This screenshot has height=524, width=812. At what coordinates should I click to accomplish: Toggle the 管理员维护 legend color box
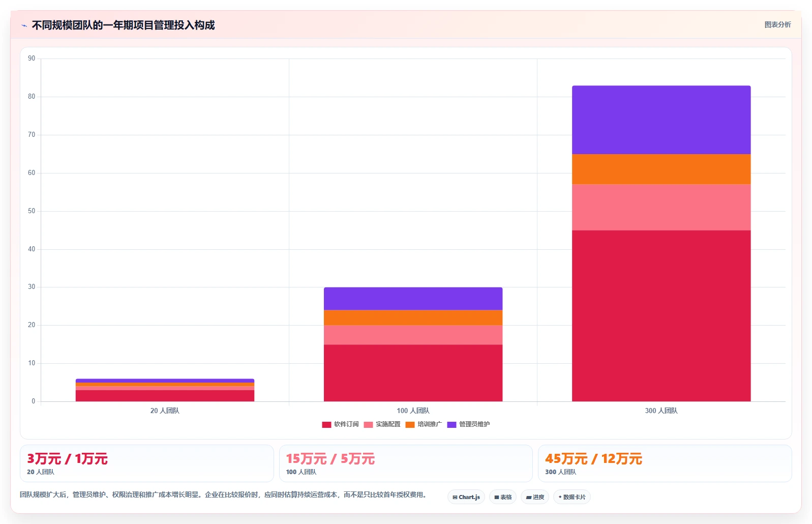452,424
